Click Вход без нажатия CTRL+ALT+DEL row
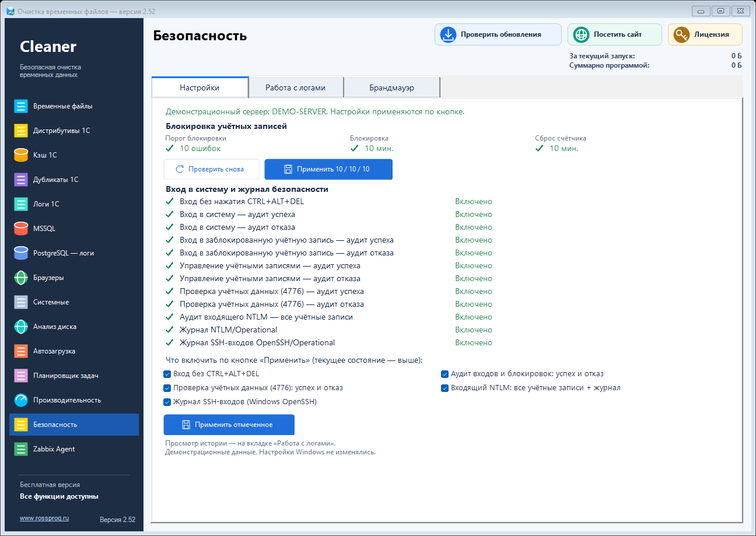 329,202
